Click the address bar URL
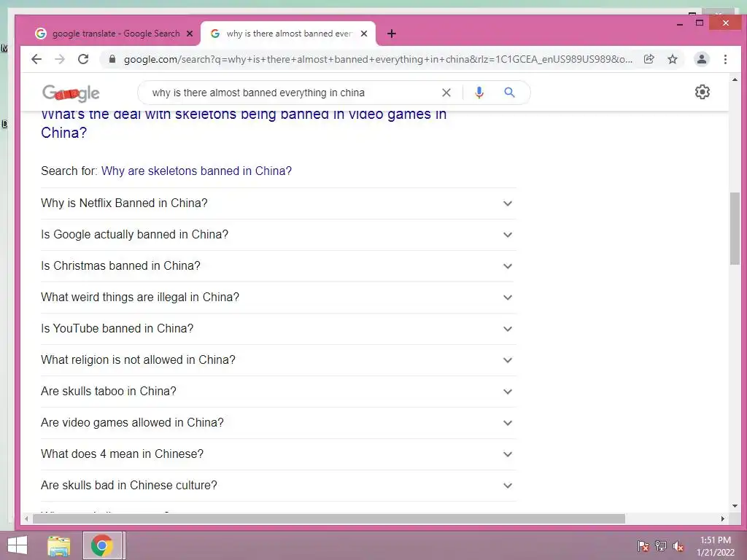This screenshot has width=747, height=560. coord(378,59)
